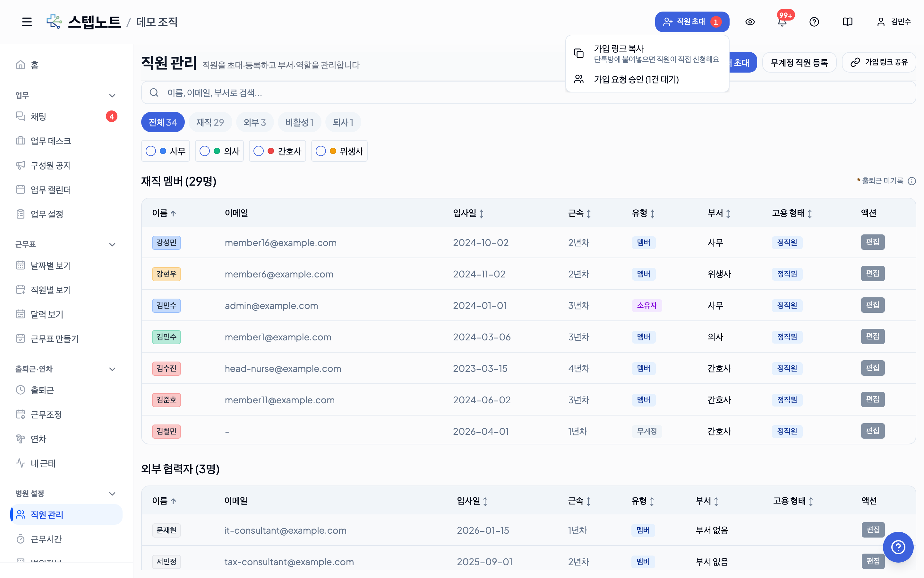Image resolution: width=924 pixels, height=578 pixels.
Task: Click the 김준호 name tag
Action: click(166, 400)
